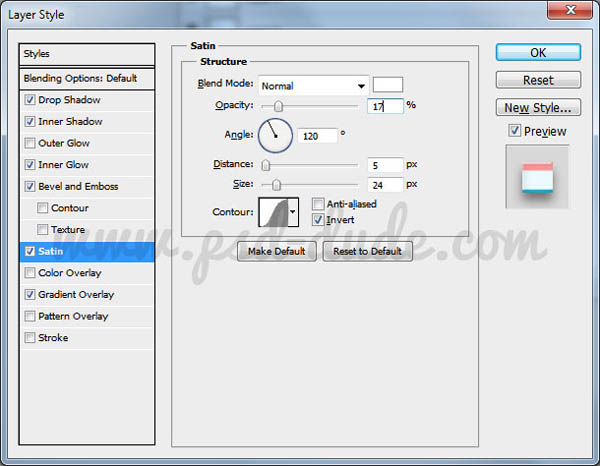
Task: Uncheck the Invert option
Action: (319, 219)
